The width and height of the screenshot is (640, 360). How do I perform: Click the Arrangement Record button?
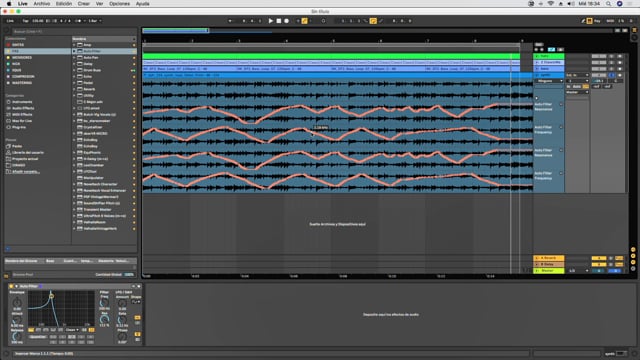click(287, 21)
